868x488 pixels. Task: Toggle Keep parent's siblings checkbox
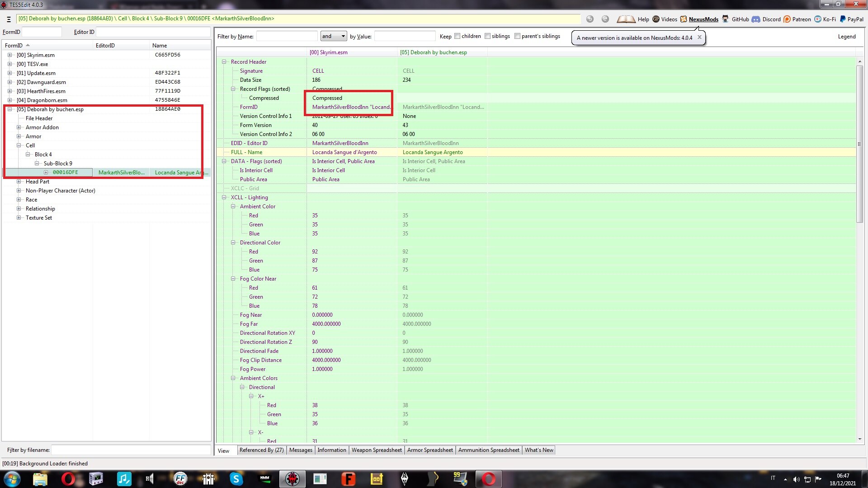[517, 36]
